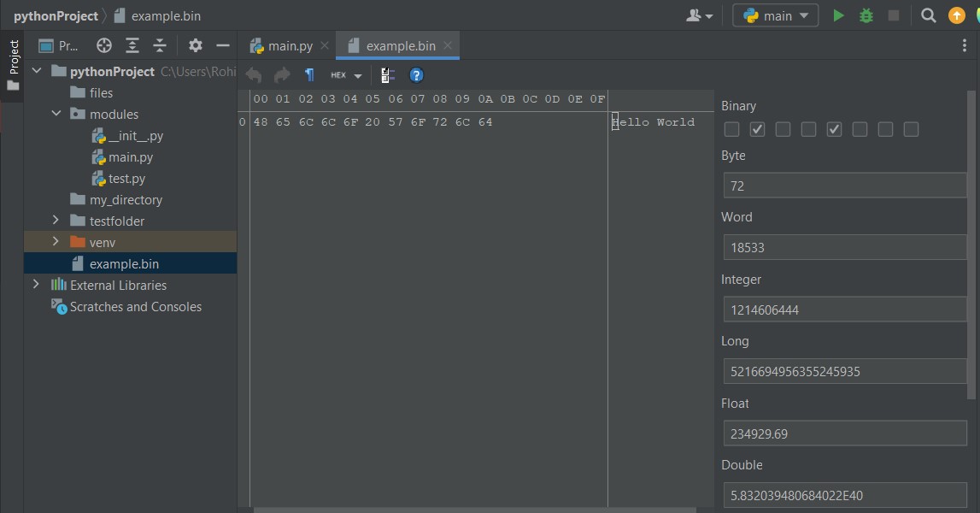980x513 pixels.
Task: Open Project Settings with the gear icon
Action: (x=196, y=44)
